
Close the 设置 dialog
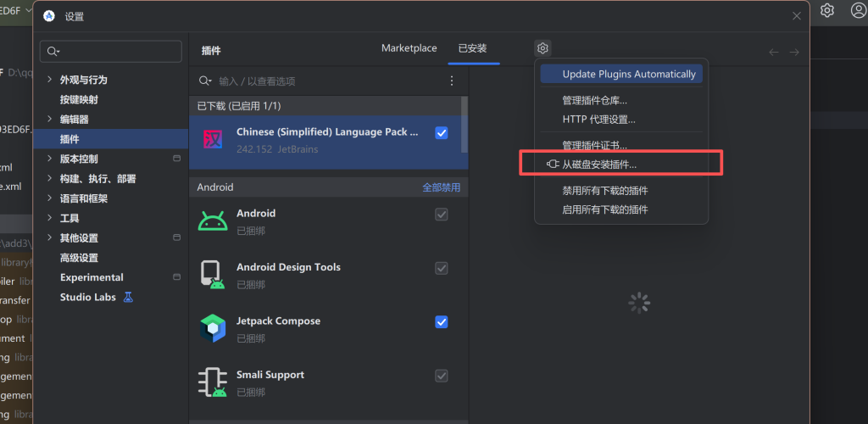(797, 16)
